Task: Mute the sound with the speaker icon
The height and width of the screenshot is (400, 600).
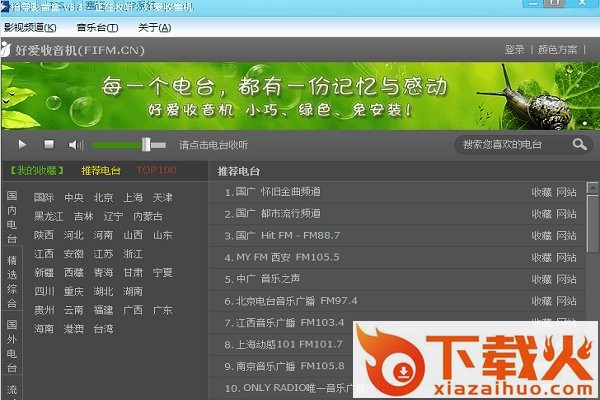Action: tap(75, 145)
